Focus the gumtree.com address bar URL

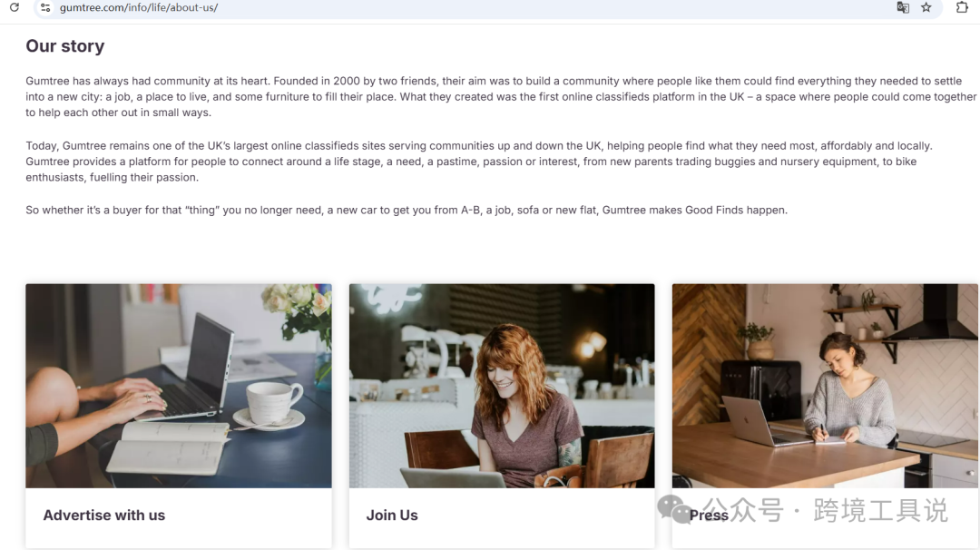(139, 7)
